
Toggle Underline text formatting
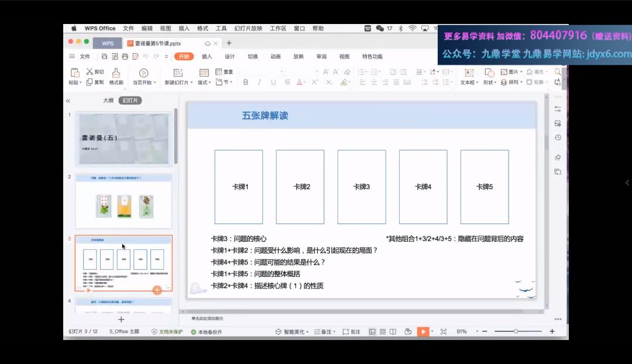(273, 83)
